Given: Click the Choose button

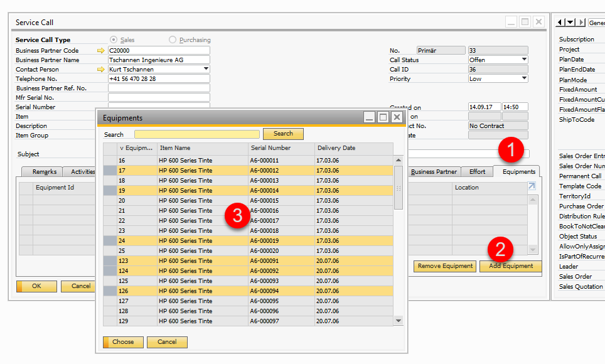Looking at the screenshot, I should [123, 342].
